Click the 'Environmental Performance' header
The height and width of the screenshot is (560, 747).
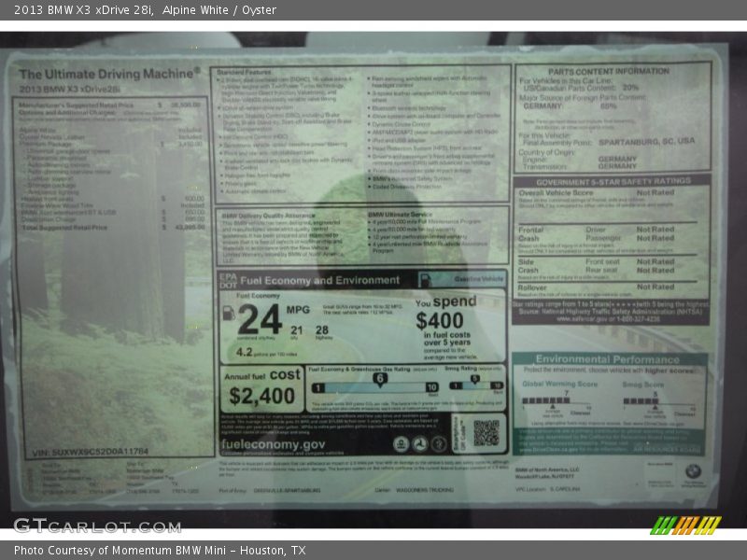click(608, 359)
